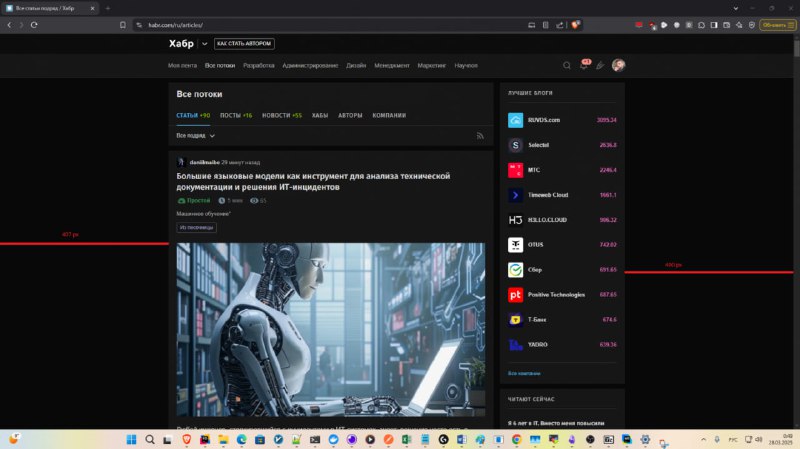Click the browser address bar URL
This screenshot has width=800, height=449.
(176, 25)
